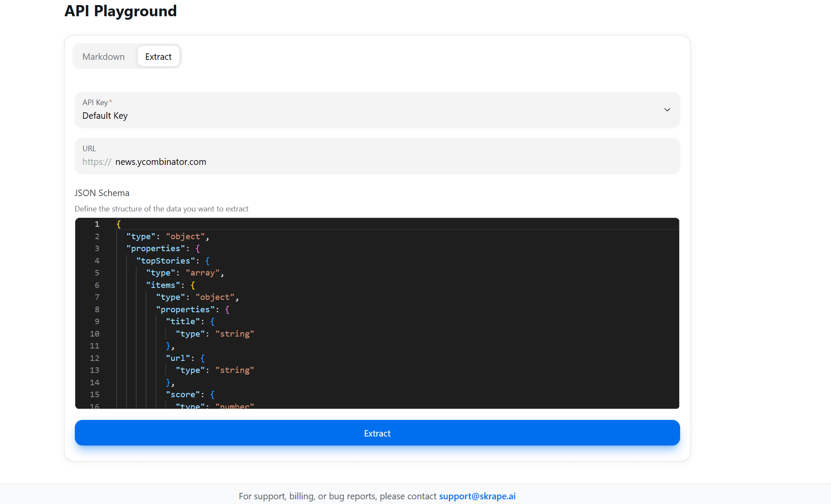Viewport: 831px width, 504px height.
Task: Click the blue Extract button
Action: (x=377, y=433)
